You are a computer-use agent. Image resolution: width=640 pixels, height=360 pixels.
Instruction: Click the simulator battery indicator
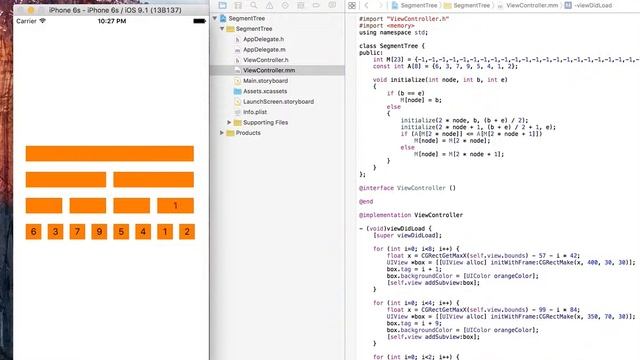tap(199, 21)
